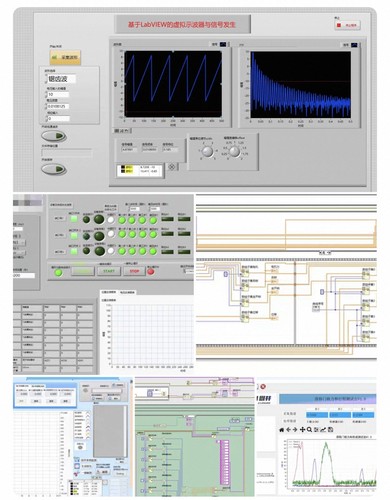Image resolution: width=390 pixels, height=500 pixels.
Task: Toggle the green square switch in first row
Action: 74,219
